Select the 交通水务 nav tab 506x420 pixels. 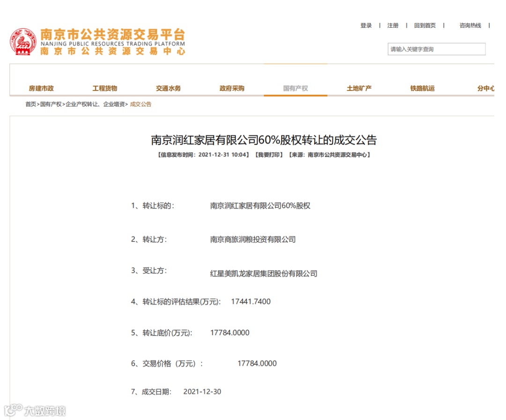click(x=169, y=88)
